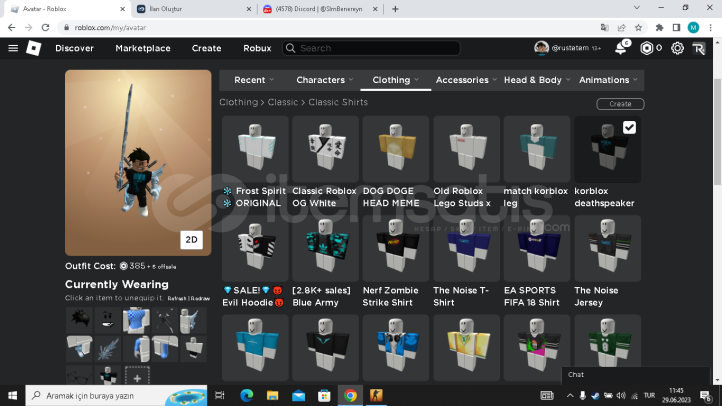
Task: Open the Chrome side panel icon
Action: (x=676, y=28)
